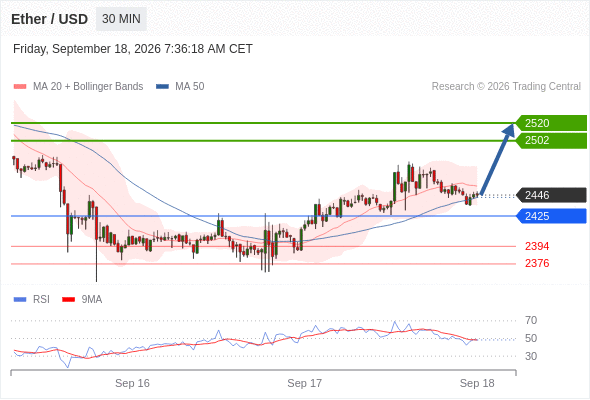This screenshot has width=590, height=400.
Task: Click the 2446 current price tag
Action: (551, 195)
